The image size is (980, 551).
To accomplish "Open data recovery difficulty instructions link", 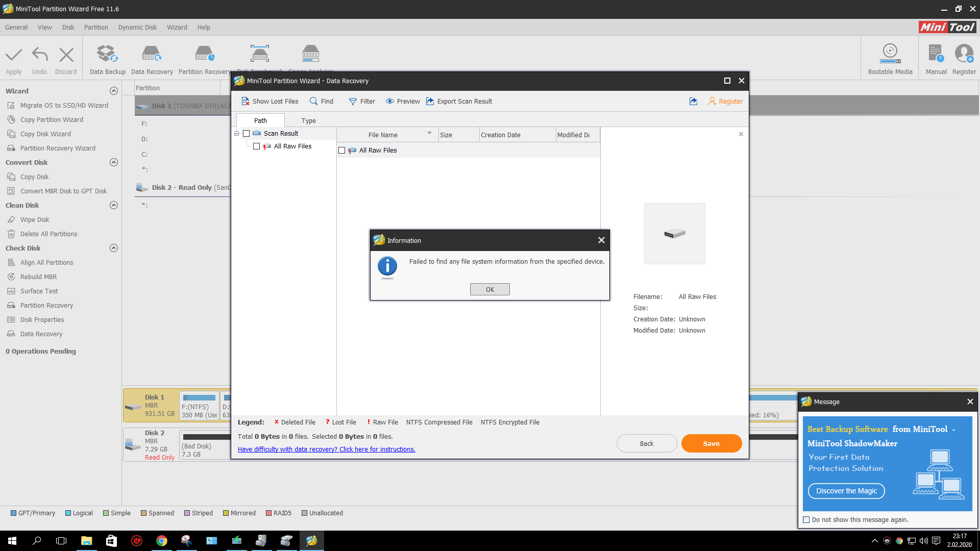I will [326, 449].
